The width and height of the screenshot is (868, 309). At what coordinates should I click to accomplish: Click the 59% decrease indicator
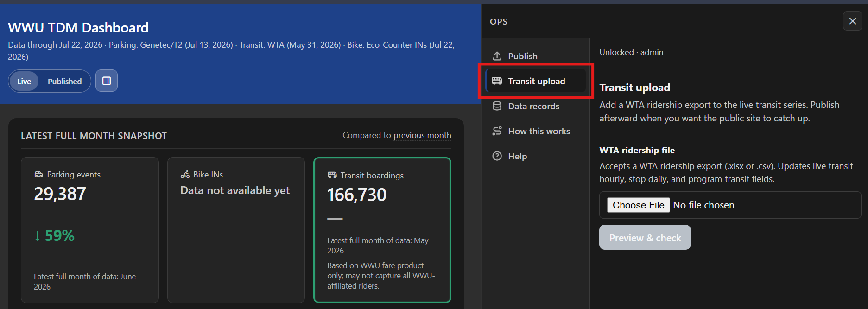pyautogui.click(x=54, y=235)
